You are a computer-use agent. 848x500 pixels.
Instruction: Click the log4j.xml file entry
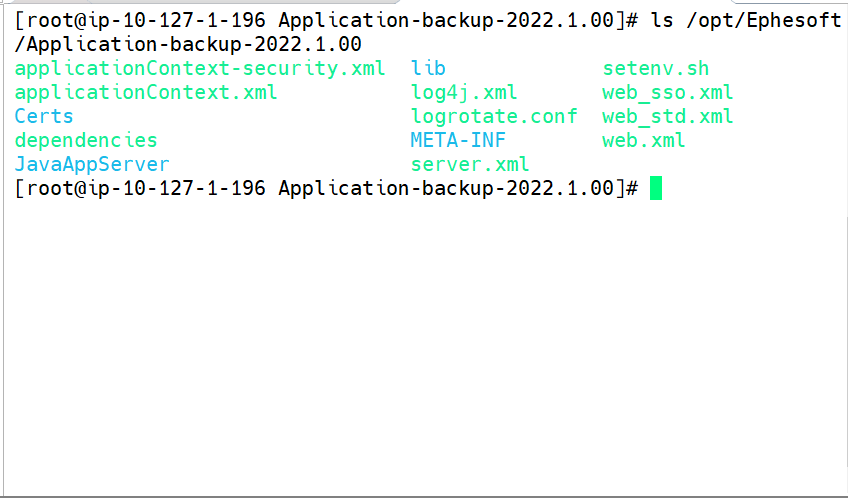(x=464, y=92)
